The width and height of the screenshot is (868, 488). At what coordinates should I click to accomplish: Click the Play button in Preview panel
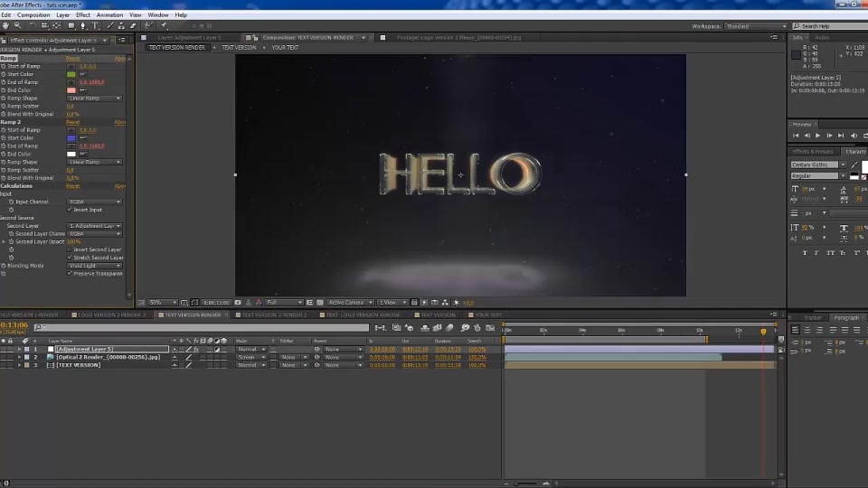pyautogui.click(x=817, y=136)
